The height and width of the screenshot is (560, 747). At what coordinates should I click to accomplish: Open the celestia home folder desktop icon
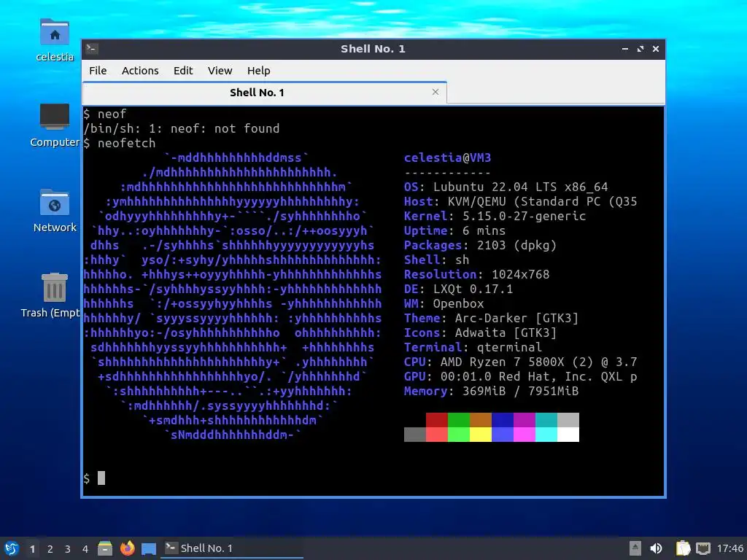pyautogui.click(x=55, y=40)
